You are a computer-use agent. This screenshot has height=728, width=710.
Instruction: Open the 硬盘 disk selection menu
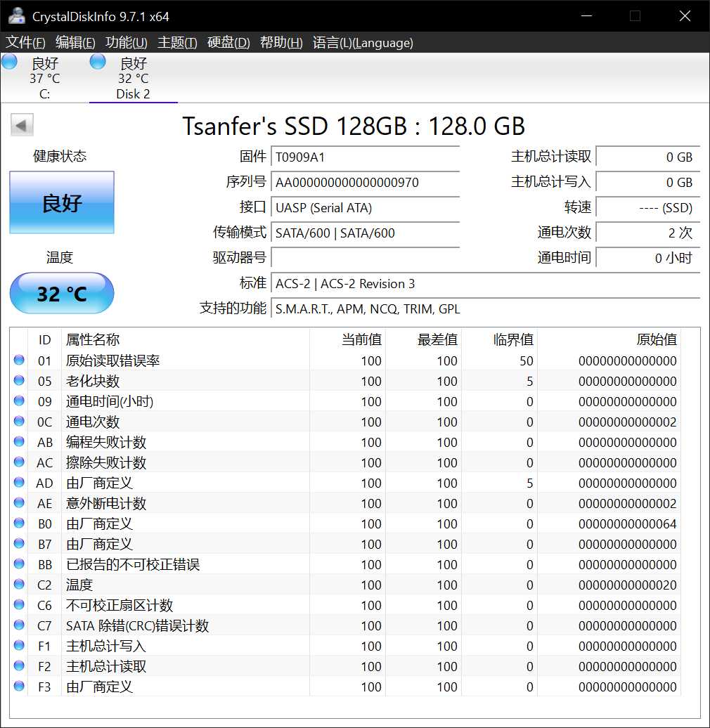point(228,42)
